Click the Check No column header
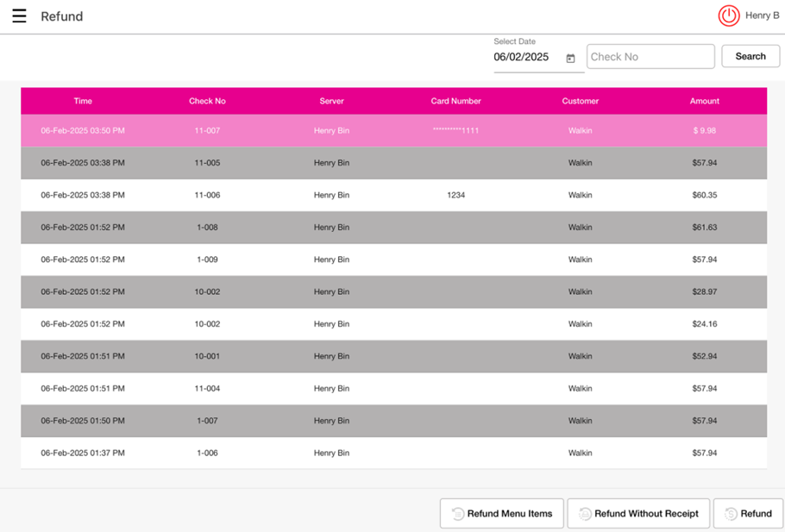 tap(207, 101)
